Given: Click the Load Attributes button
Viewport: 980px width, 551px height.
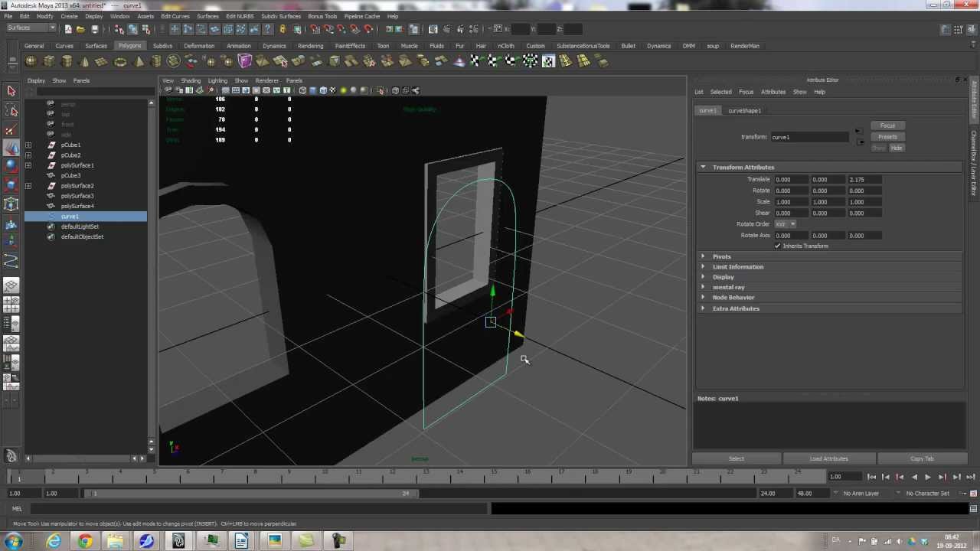Looking at the screenshot, I should point(829,458).
